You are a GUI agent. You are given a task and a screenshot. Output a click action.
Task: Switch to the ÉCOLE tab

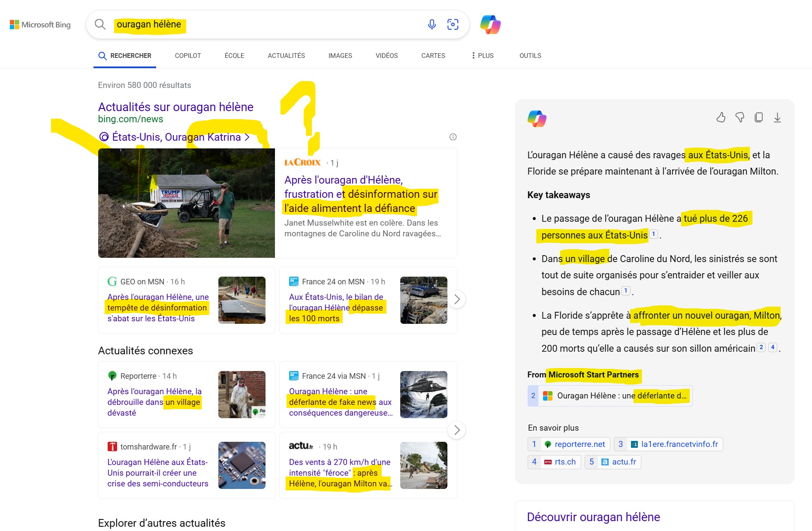(x=234, y=56)
